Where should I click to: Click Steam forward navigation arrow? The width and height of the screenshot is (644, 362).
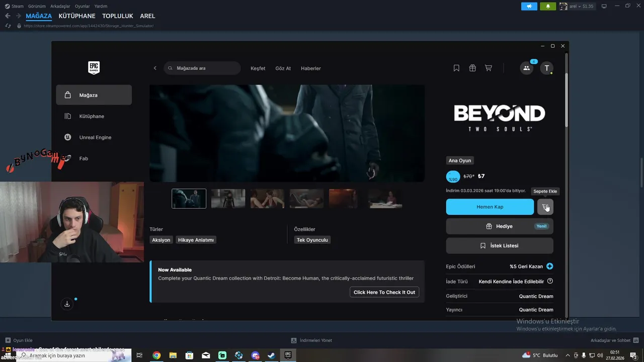click(x=19, y=16)
